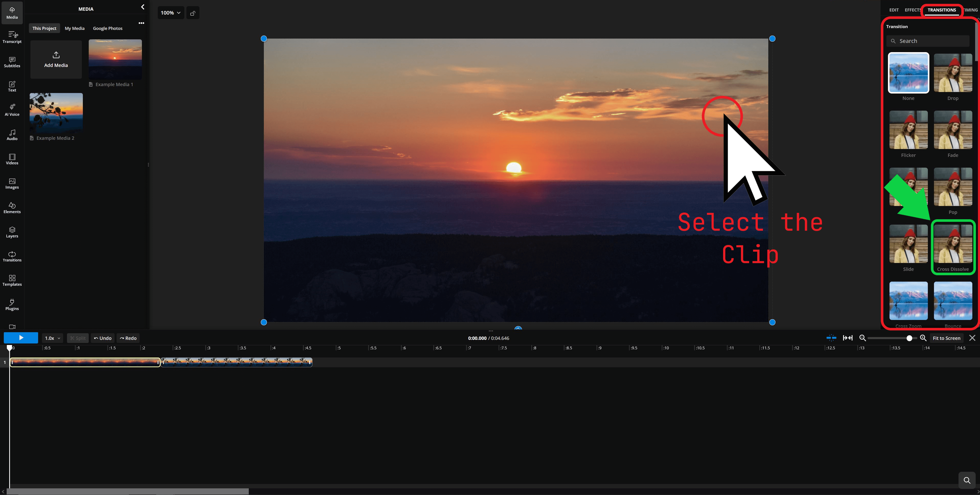Open the Plugins panel

pos(12,305)
